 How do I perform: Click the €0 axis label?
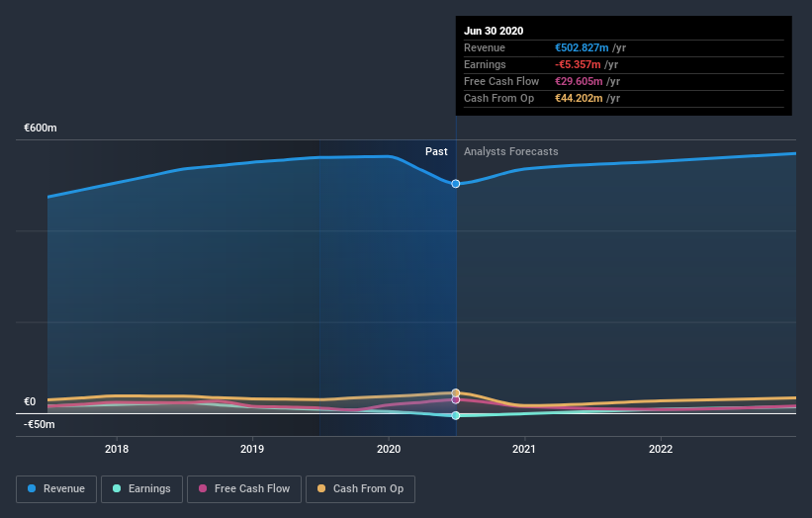(x=30, y=401)
